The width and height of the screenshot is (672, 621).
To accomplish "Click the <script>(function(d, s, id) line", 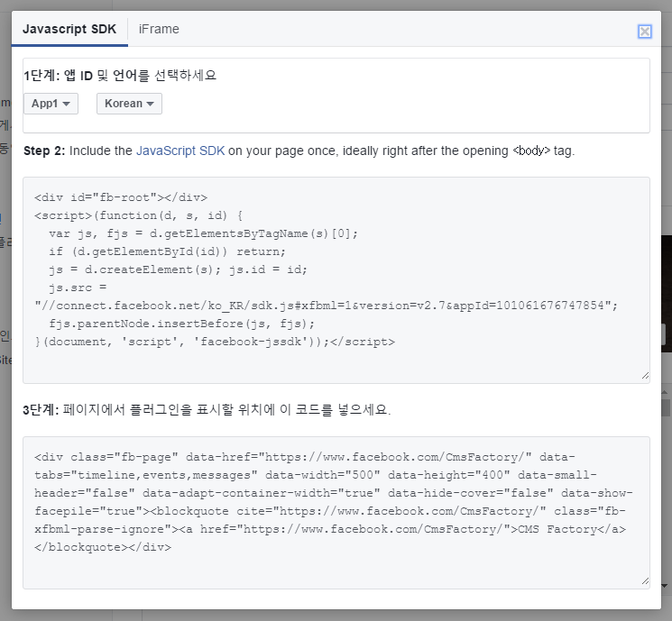I will [x=138, y=215].
